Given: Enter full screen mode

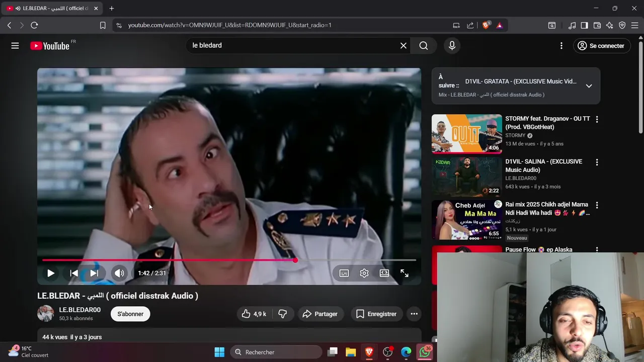Looking at the screenshot, I should (x=405, y=273).
